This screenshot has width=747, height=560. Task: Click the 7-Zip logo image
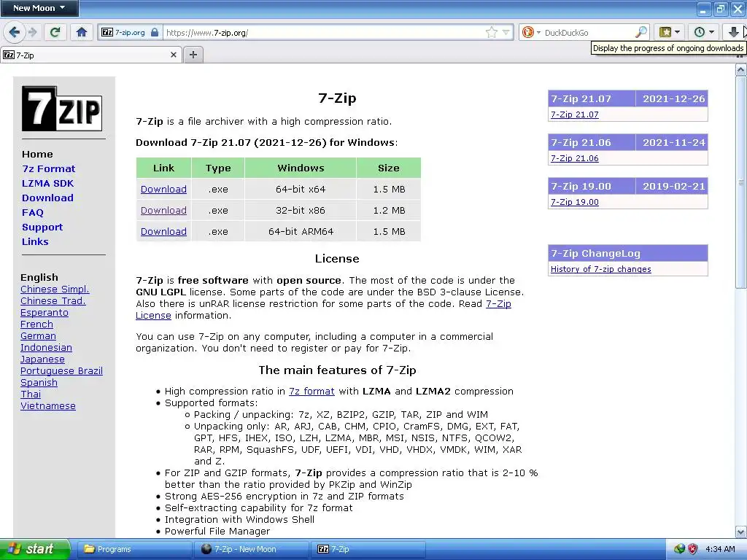[62, 109]
